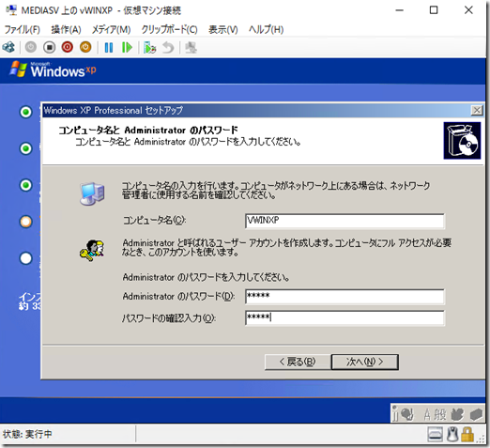Open the メディア(M) menu
490x448 pixels.
(x=111, y=30)
